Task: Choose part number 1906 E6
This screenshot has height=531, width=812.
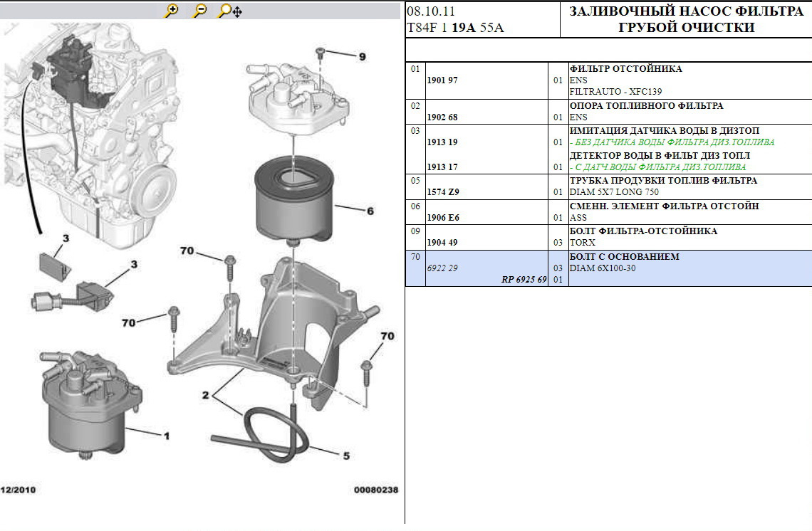Action: [x=442, y=218]
